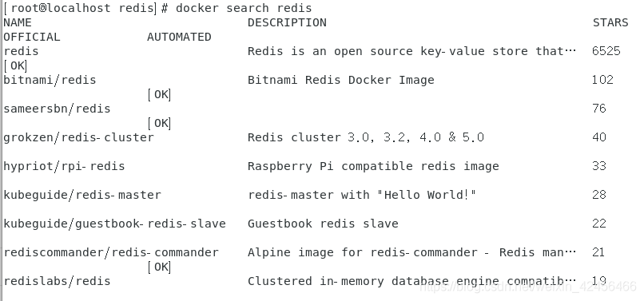Click the automated [OK] under bitnami/redis
The height and width of the screenshot is (301, 644).
coord(159,94)
